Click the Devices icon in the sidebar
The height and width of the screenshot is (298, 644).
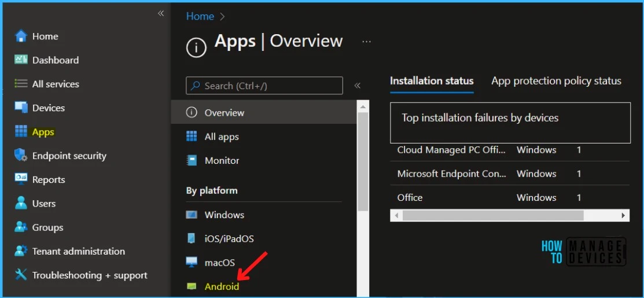21,108
